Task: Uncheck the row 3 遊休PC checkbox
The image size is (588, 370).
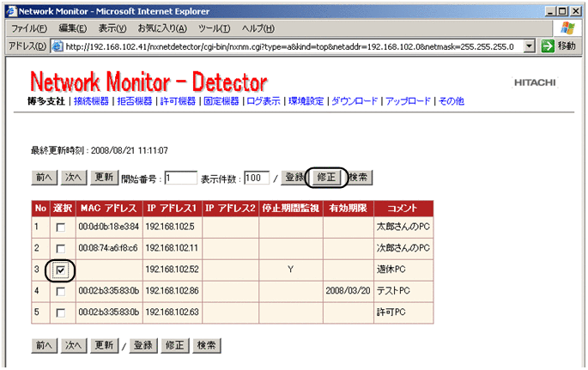Action: (x=61, y=270)
